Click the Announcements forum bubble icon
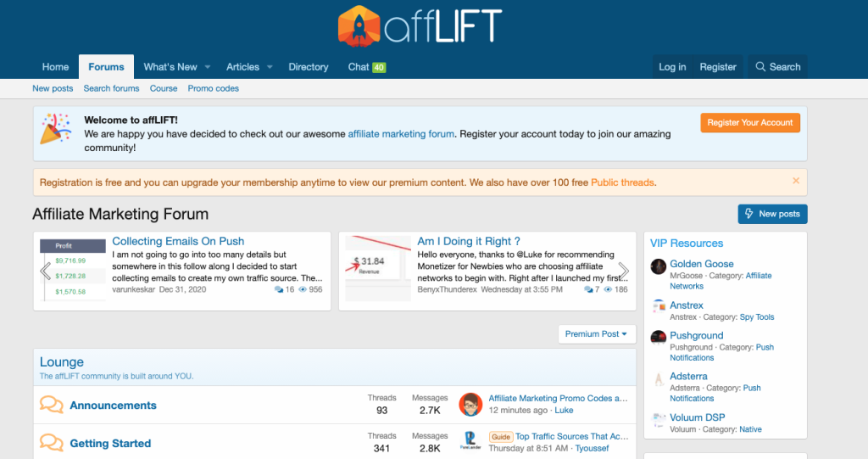 coord(52,405)
